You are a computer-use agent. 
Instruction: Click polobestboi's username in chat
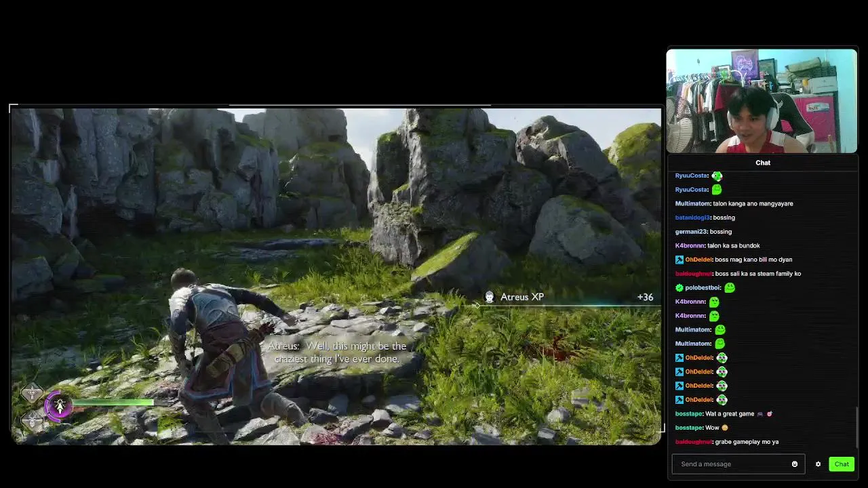click(703, 287)
